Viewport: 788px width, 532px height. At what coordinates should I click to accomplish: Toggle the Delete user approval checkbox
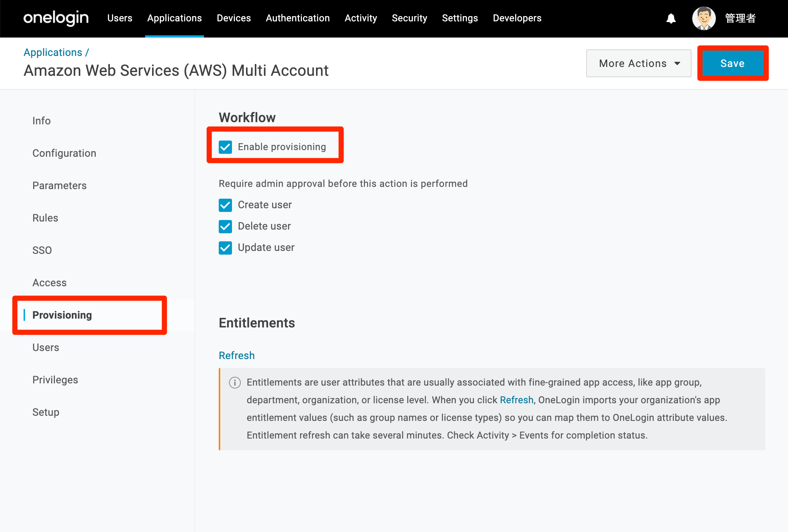click(x=225, y=226)
